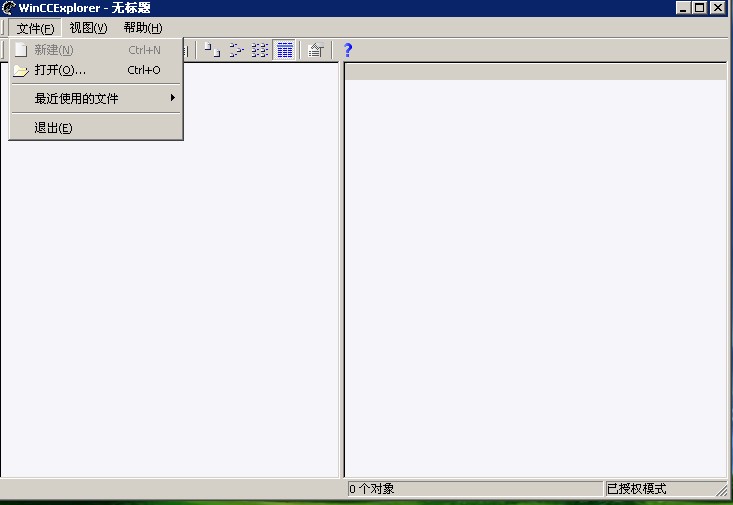Switch to small icons view
Screen dimensions: 733x505
237,49
